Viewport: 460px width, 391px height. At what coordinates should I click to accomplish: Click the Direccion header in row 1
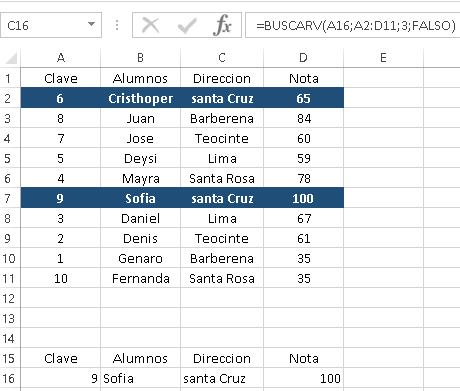point(222,78)
